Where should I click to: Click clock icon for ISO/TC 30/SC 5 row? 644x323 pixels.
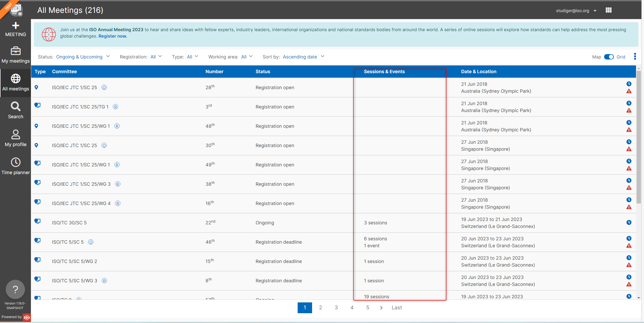pos(629,223)
